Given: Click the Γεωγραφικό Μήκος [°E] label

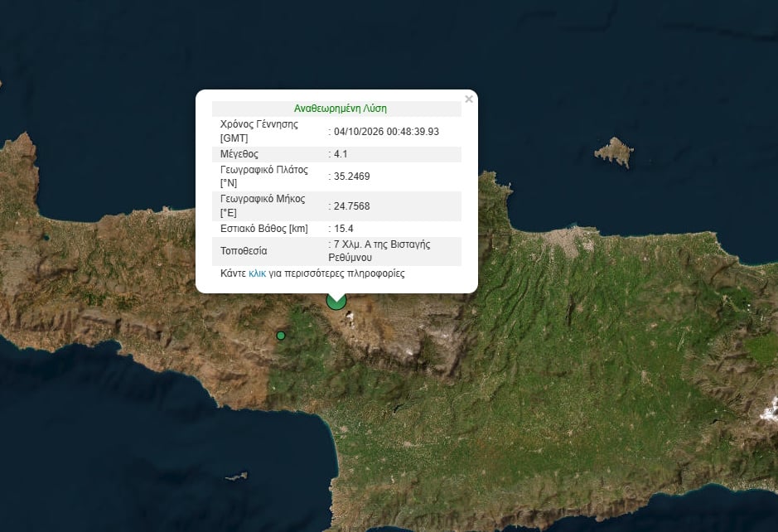Looking at the screenshot, I should click(x=263, y=206).
